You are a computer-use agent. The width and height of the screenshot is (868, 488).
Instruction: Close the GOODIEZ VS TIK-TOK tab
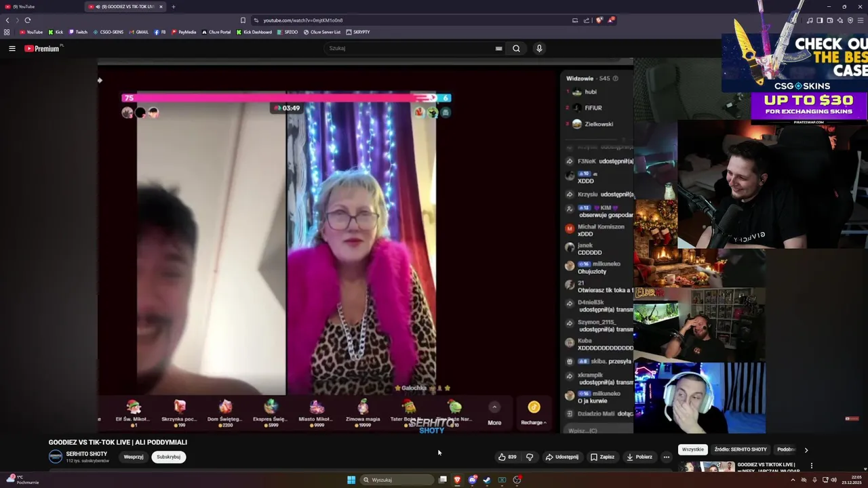tap(161, 7)
